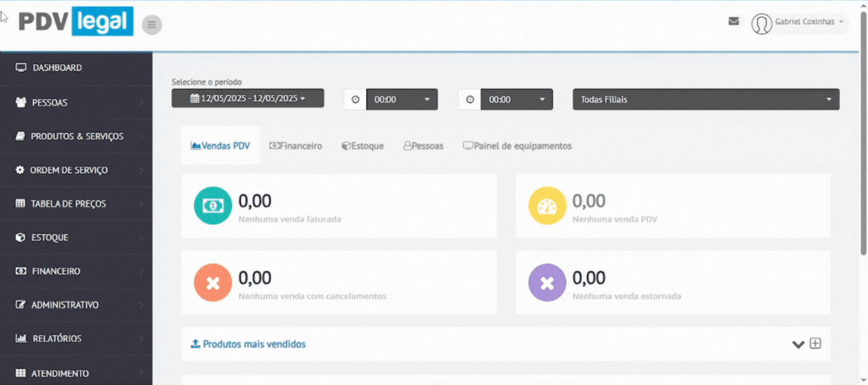Expand the Produtos & Serviços sidebar menu
Screen dimensions: 868x385
(x=77, y=136)
